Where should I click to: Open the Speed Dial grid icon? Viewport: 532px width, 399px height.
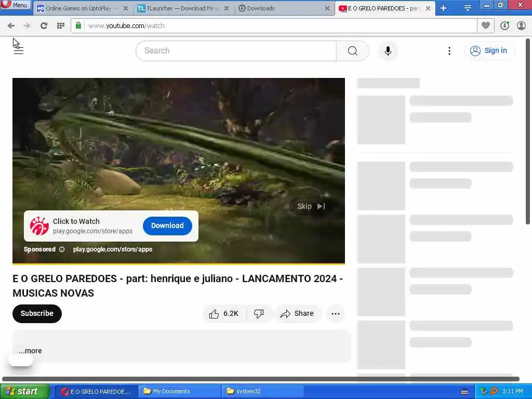point(61,26)
